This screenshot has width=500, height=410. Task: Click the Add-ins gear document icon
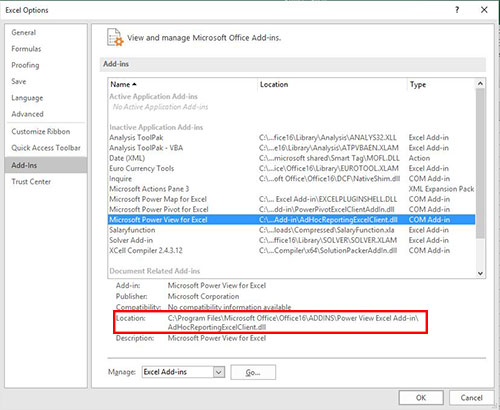point(115,37)
